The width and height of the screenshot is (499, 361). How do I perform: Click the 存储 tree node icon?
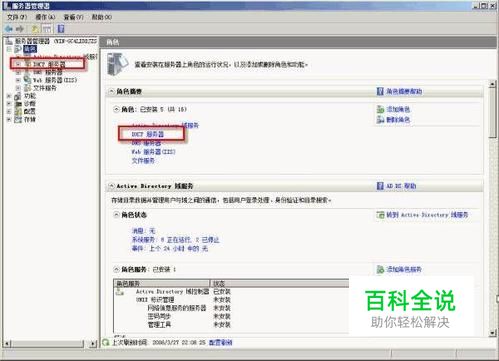(18, 119)
